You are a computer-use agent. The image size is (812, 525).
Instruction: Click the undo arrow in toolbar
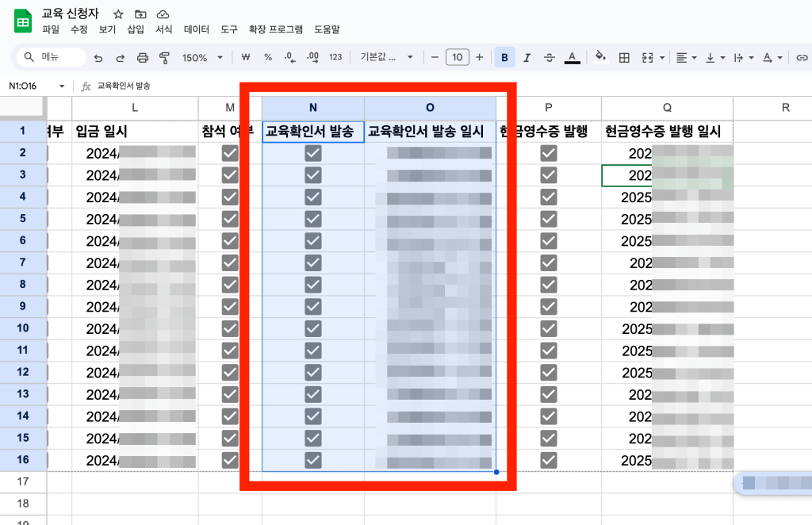tap(98, 58)
